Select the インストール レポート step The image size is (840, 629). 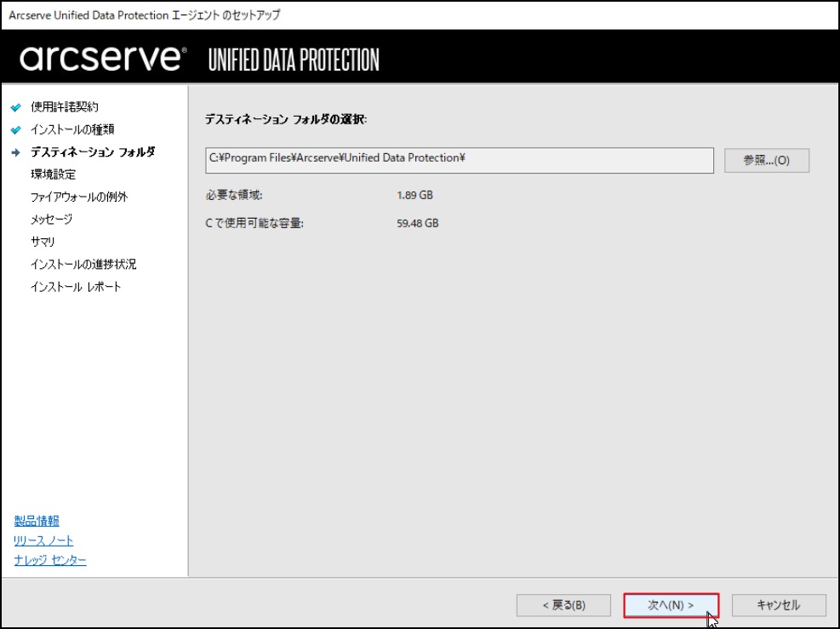(x=76, y=287)
